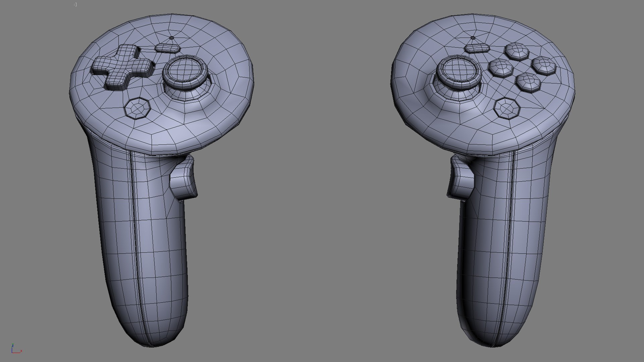
Task: Select the thumbstick on the right controller
Action: point(459,73)
